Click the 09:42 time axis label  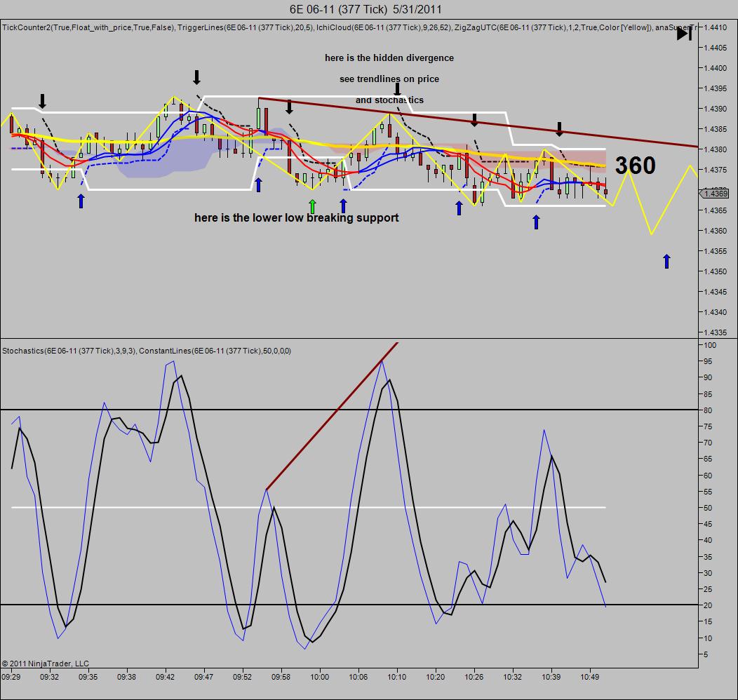[165, 676]
